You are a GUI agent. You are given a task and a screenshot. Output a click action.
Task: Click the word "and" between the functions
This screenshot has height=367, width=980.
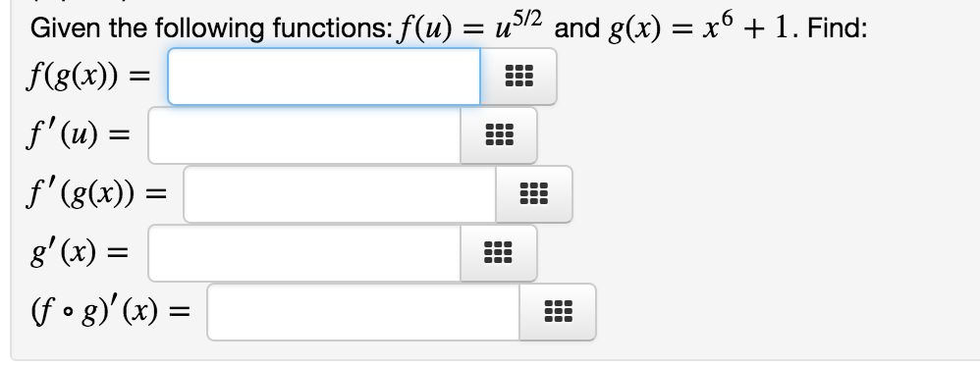click(576, 28)
